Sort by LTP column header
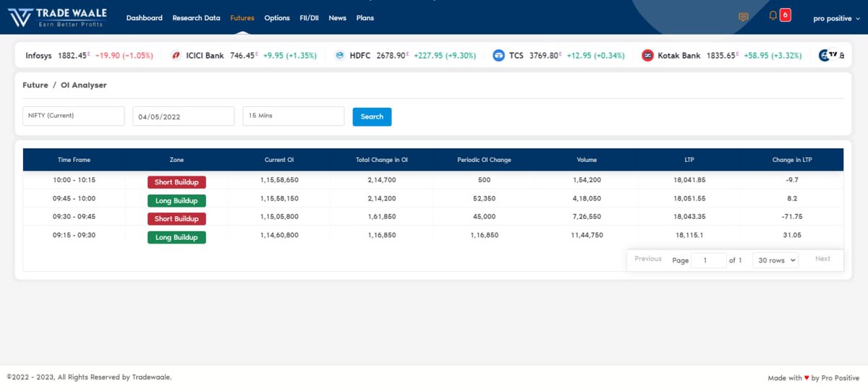Screen dimensions: 868x389 click(x=689, y=160)
